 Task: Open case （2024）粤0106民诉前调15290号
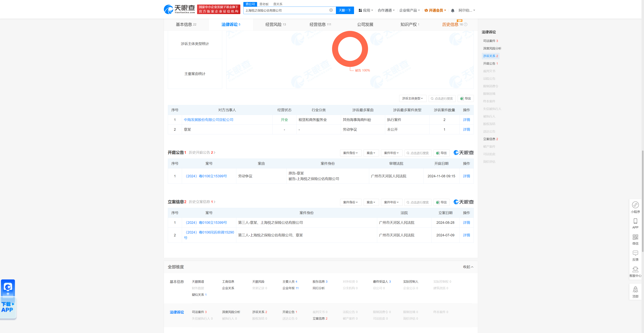[x=209, y=235]
